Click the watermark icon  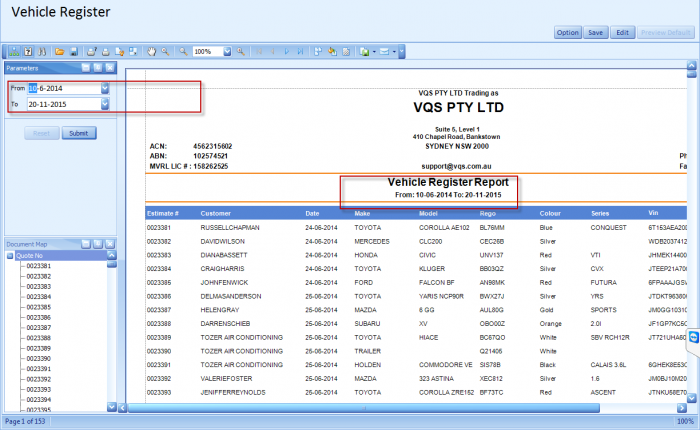click(x=346, y=52)
